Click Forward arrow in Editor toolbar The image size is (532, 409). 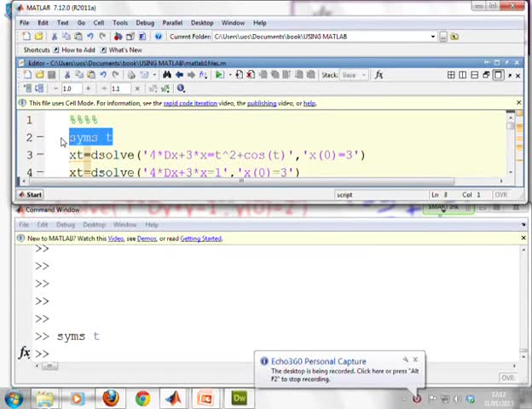click(x=191, y=75)
